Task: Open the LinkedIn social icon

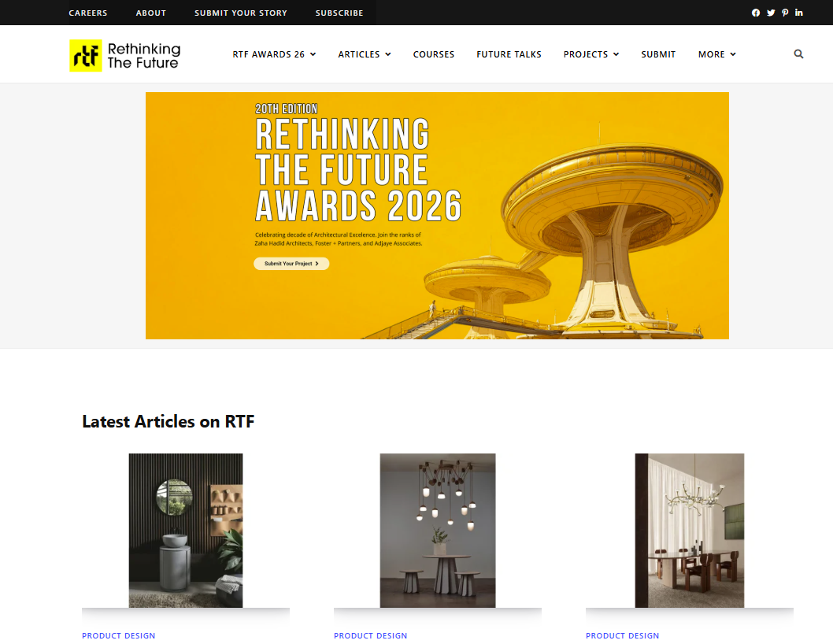Action: coord(799,13)
